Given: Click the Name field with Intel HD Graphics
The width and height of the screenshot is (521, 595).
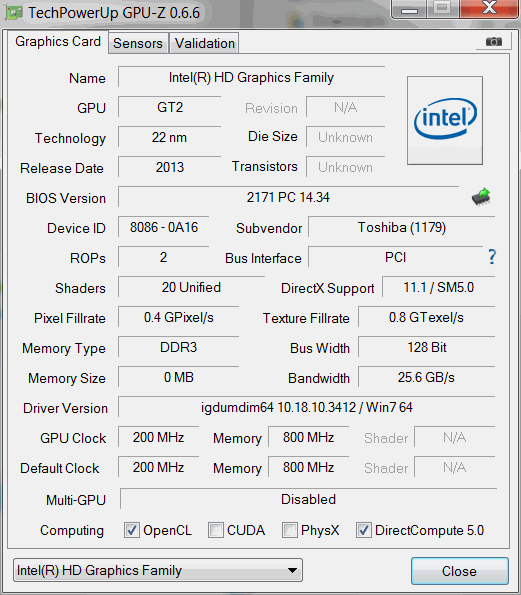Looking at the screenshot, I should click(x=252, y=77).
